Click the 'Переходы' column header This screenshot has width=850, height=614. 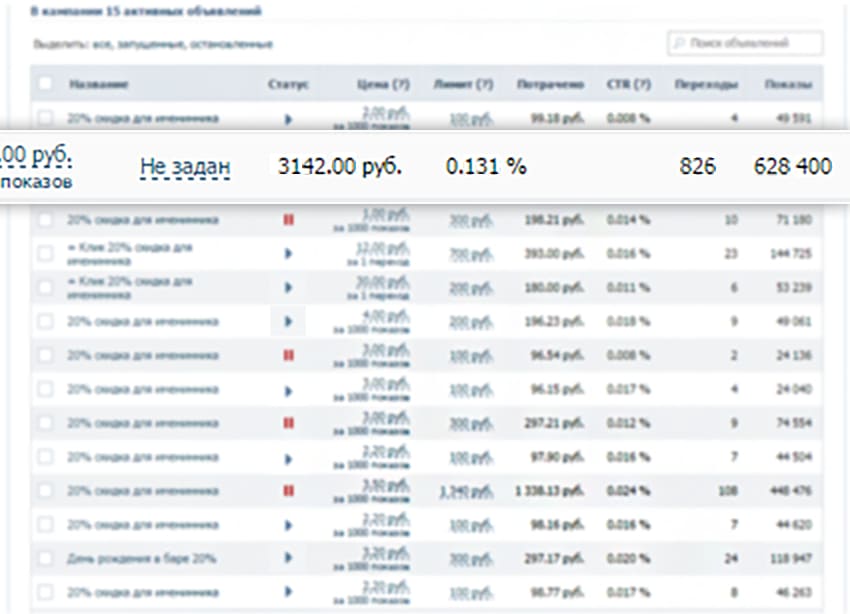706,84
